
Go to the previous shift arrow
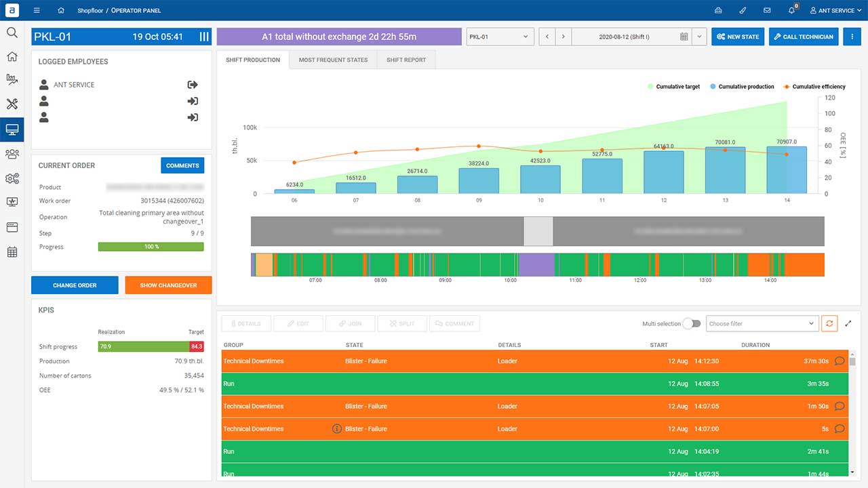coord(547,37)
